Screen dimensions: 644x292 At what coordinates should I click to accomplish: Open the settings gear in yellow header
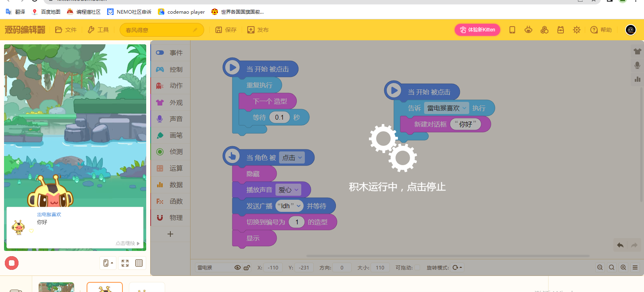tap(577, 30)
